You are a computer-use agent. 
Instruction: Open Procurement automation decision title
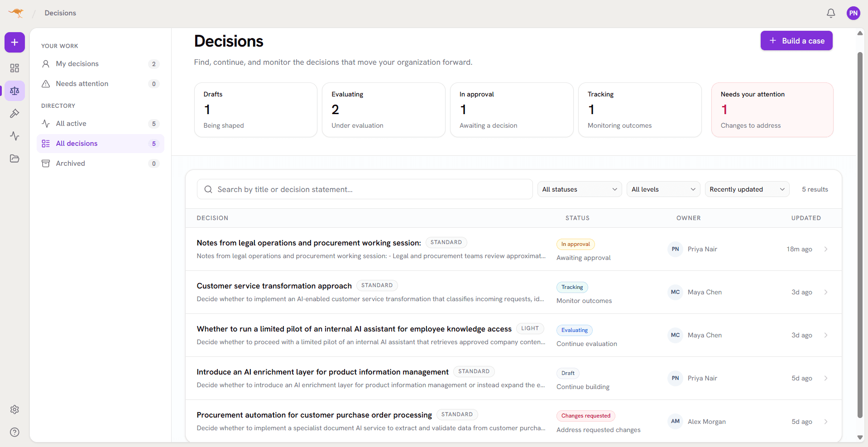pyautogui.click(x=314, y=415)
